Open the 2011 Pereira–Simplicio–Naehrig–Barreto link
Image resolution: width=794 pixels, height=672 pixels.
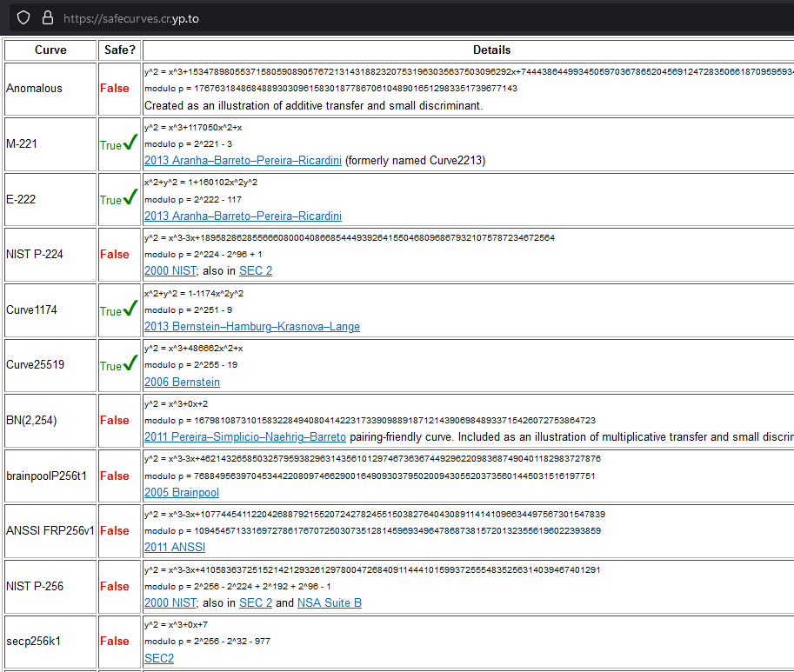click(245, 436)
